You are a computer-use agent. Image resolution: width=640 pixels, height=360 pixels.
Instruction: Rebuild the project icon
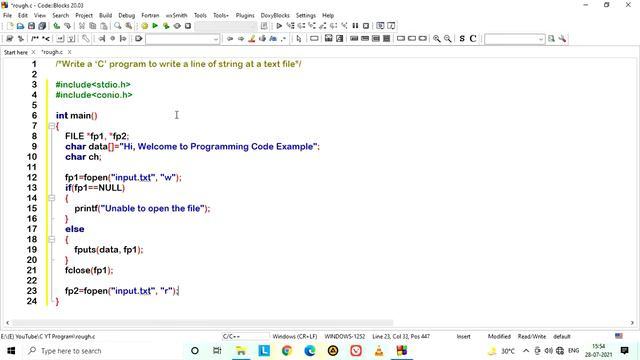tap(177, 26)
